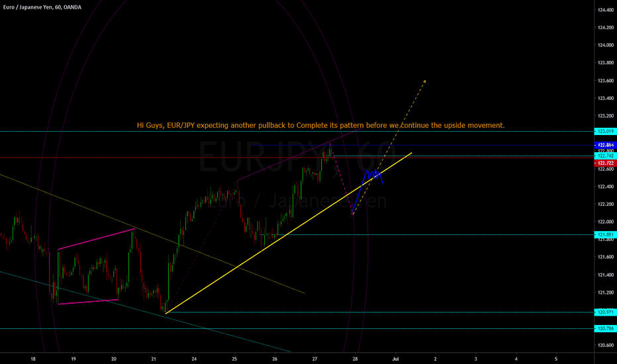Click the 121.400 price axis value
This screenshot has width=617, height=364.
point(606,275)
